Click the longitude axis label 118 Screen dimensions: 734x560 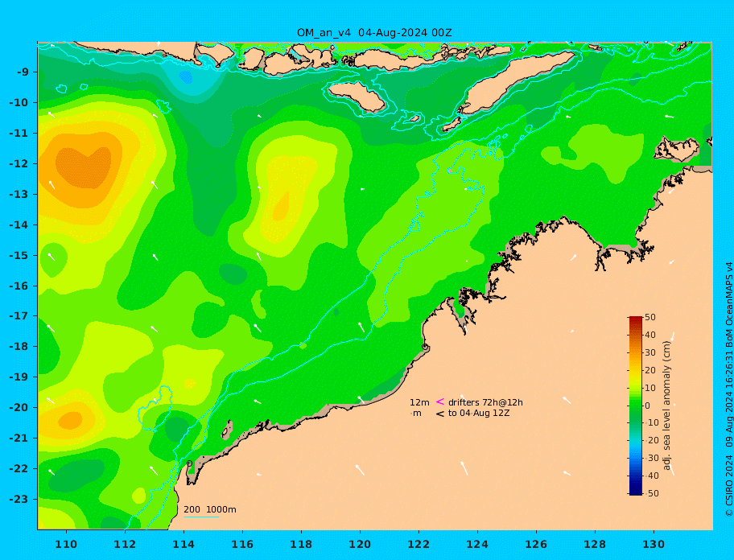[x=301, y=544]
